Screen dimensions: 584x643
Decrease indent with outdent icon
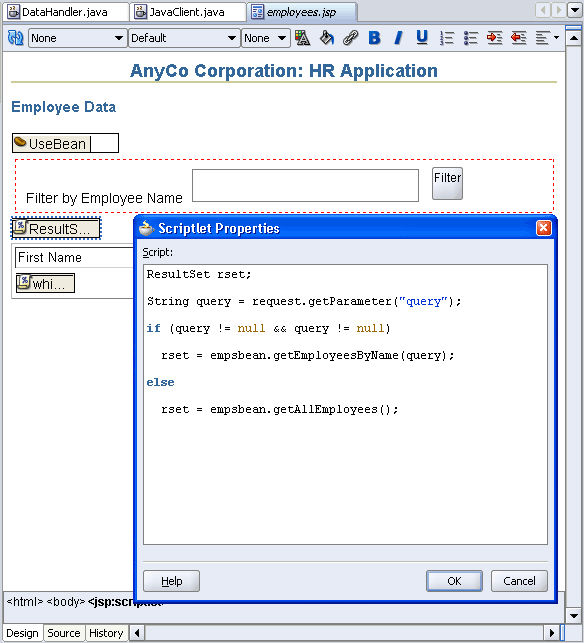coord(519,38)
